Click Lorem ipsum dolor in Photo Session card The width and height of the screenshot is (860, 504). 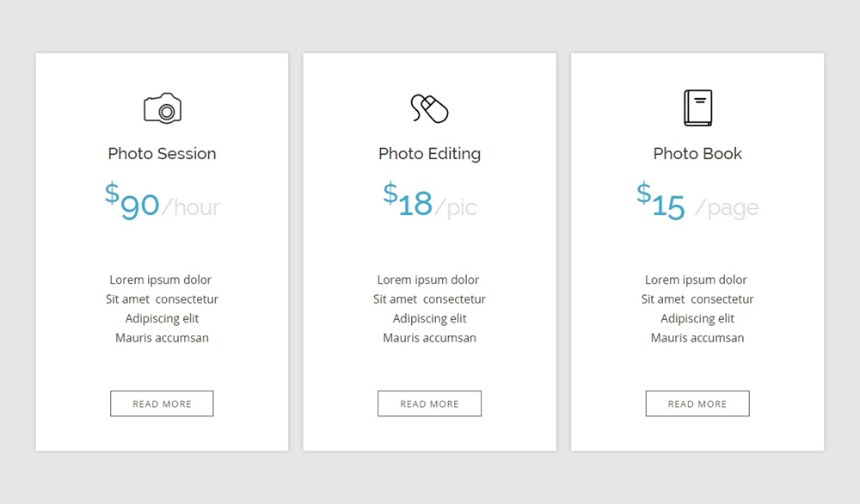(160, 280)
